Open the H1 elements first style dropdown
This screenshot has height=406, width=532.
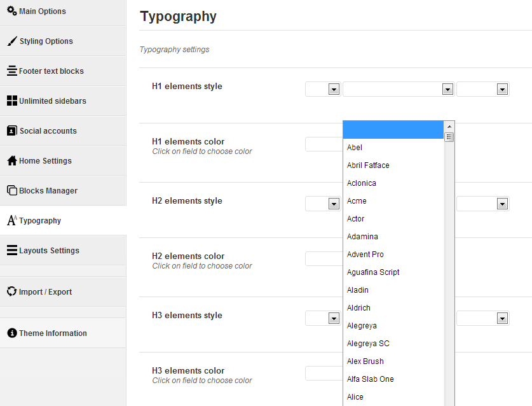[x=323, y=89]
